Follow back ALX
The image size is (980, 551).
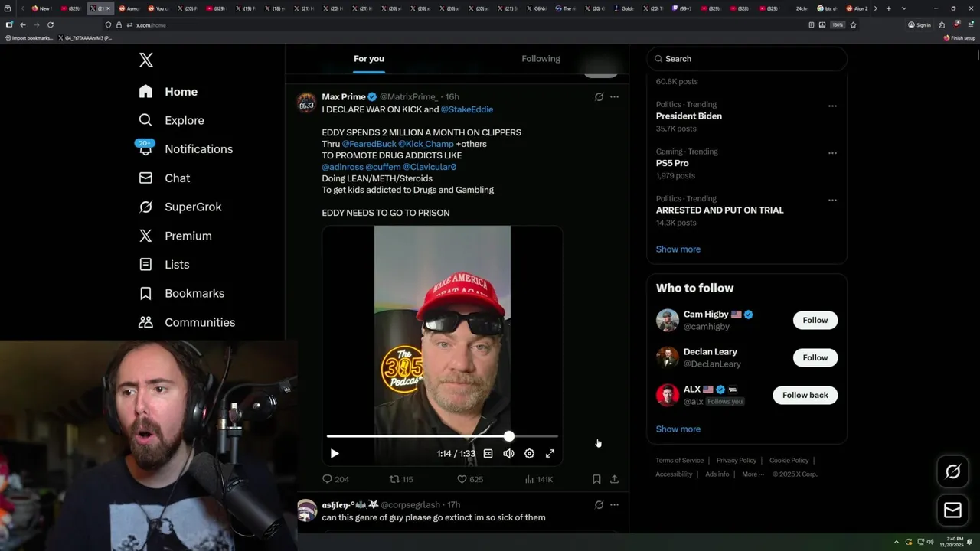[x=805, y=395]
